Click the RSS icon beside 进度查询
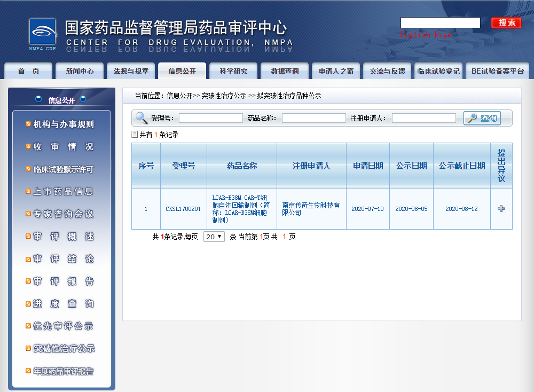 [28, 304]
